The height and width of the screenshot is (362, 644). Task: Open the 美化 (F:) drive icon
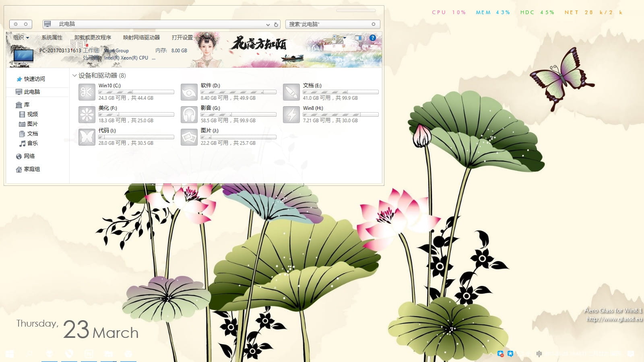pos(87,115)
